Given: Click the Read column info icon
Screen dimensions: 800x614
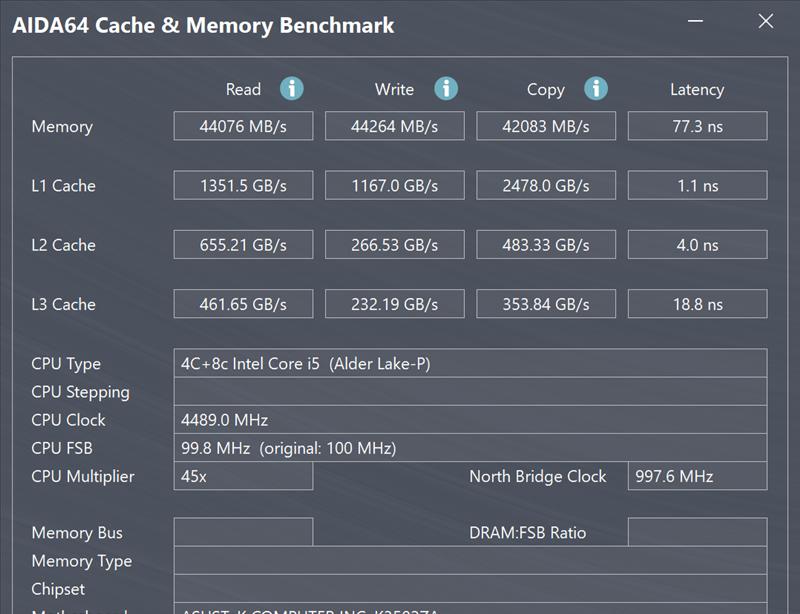Looking at the screenshot, I should click(x=292, y=89).
